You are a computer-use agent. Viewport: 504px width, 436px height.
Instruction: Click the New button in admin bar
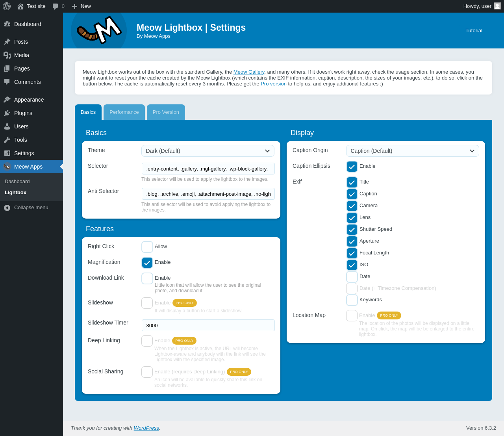(x=81, y=6)
